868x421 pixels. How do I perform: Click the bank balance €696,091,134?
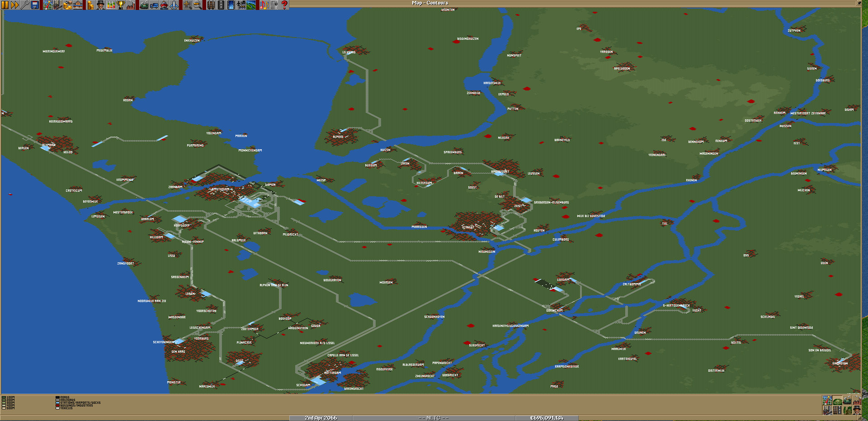point(547,418)
